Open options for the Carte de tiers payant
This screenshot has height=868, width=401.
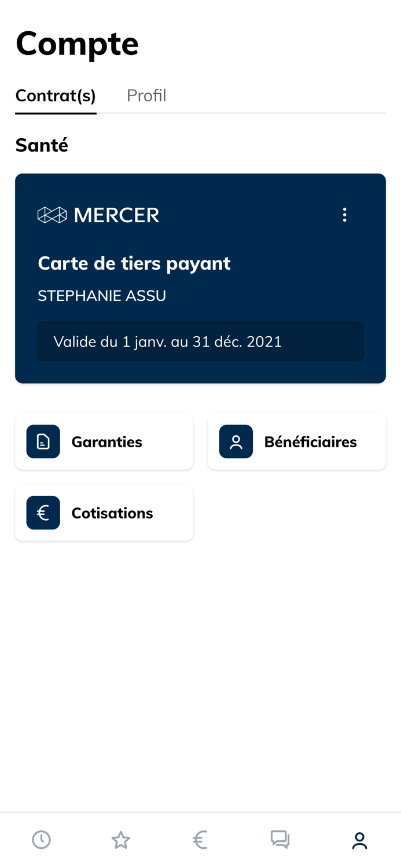tap(345, 215)
